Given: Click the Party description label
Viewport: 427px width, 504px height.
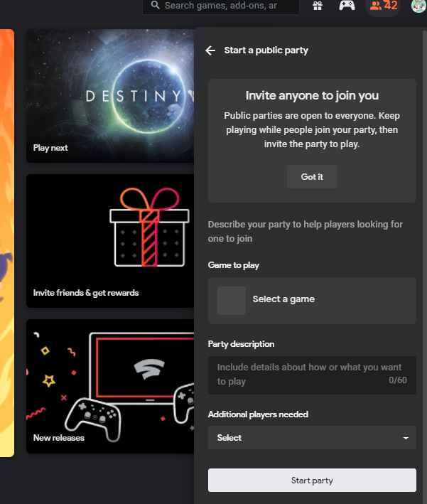Looking at the screenshot, I should point(241,344).
